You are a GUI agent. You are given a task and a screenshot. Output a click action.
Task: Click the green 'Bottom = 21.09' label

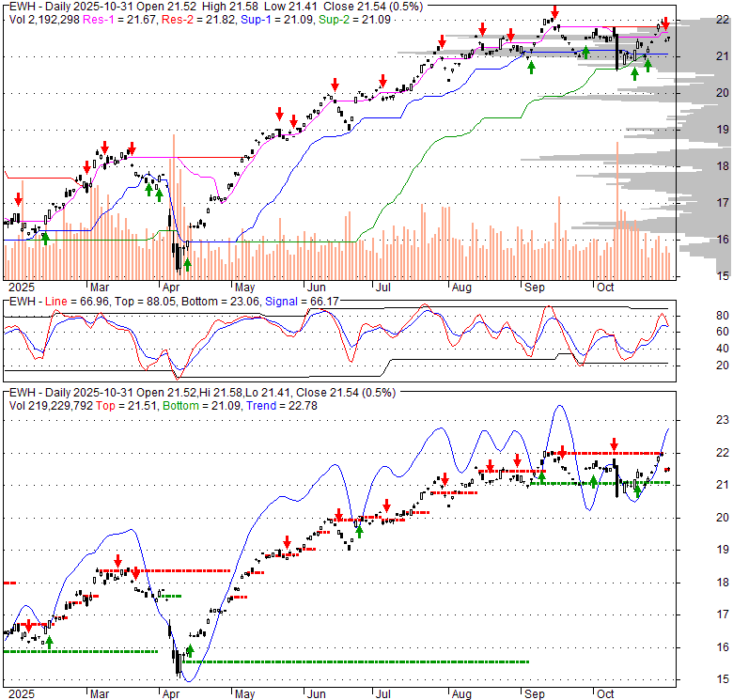[x=201, y=406]
